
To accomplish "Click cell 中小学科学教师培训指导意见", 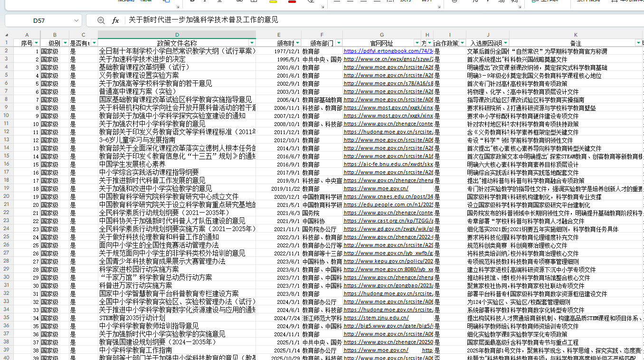I will (x=177, y=326).
